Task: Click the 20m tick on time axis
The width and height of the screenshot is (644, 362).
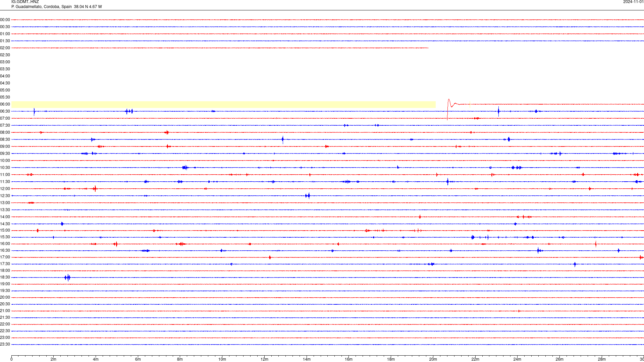Action: coord(433,359)
